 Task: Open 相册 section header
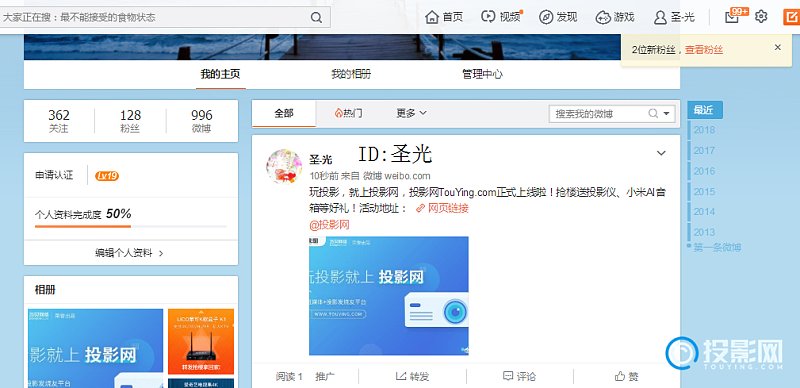(45, 290)
